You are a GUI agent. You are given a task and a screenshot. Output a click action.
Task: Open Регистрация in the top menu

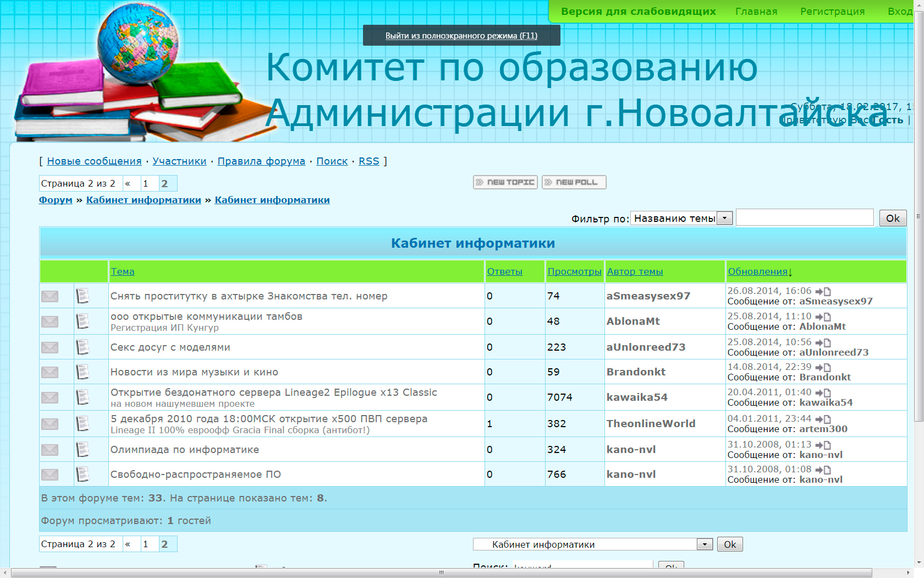pos(832,12)
